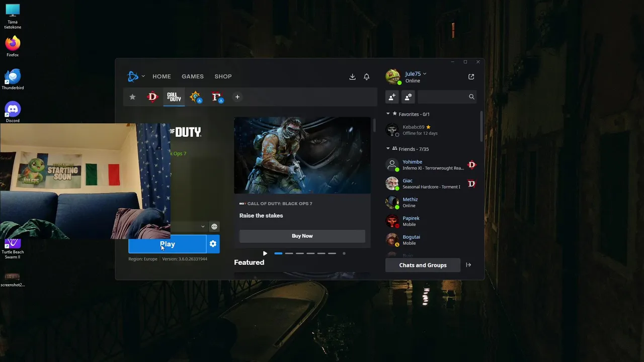Click the Featured section heading
This screenshot has width=644, height=362.
(x=249, y=262)
